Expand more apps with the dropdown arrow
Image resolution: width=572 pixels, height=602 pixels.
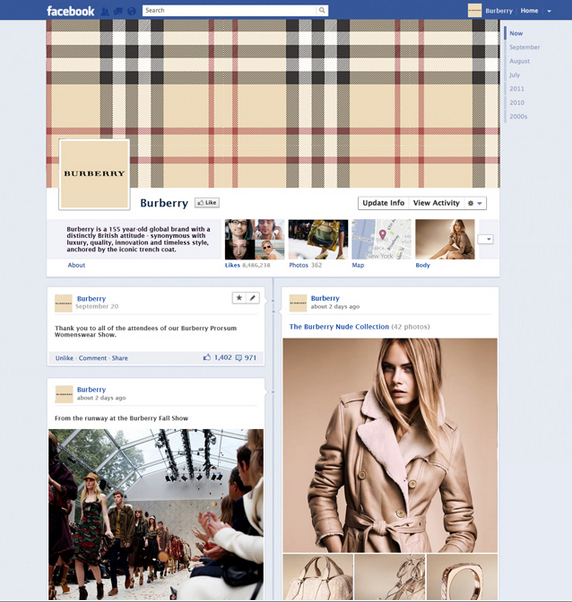pyautogui.click(x=486, y=239)
